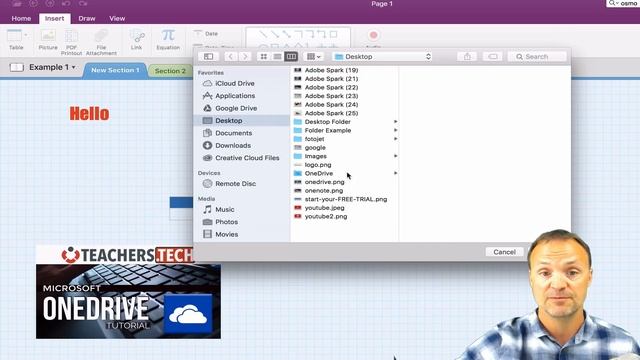Viewport: 640px width, 360px height.
Task: Expand the Folder Example arrow
Action: pyautogui.click(x=395, y=130)
